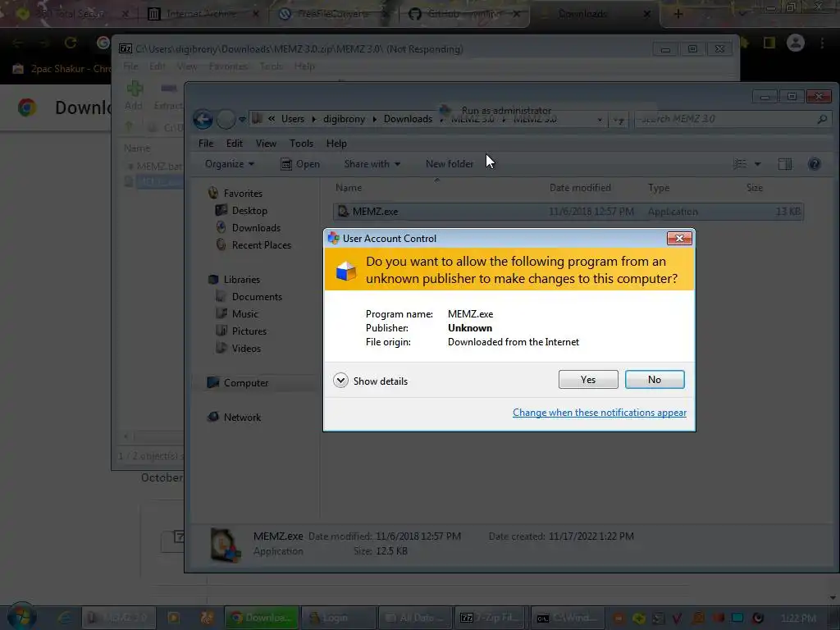Screen dimensions: 840x630
Task: Click the Windows Start orb
Action: [x=21, y=617]
